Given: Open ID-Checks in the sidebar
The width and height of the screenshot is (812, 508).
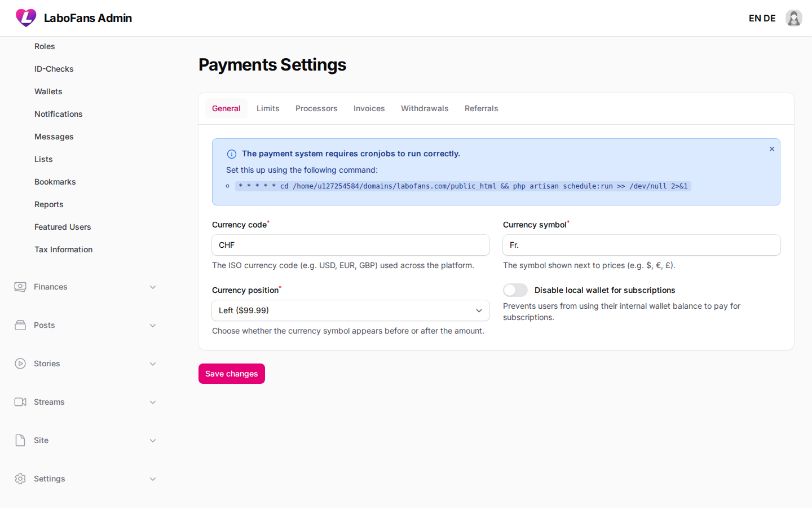Looking at the screenshot, I should 54,69.
